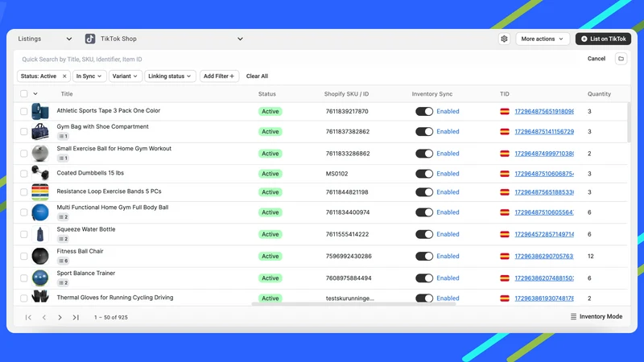The image size is (644, 362).
Task: Open the Variant filter dropdown
Action: 126,76
